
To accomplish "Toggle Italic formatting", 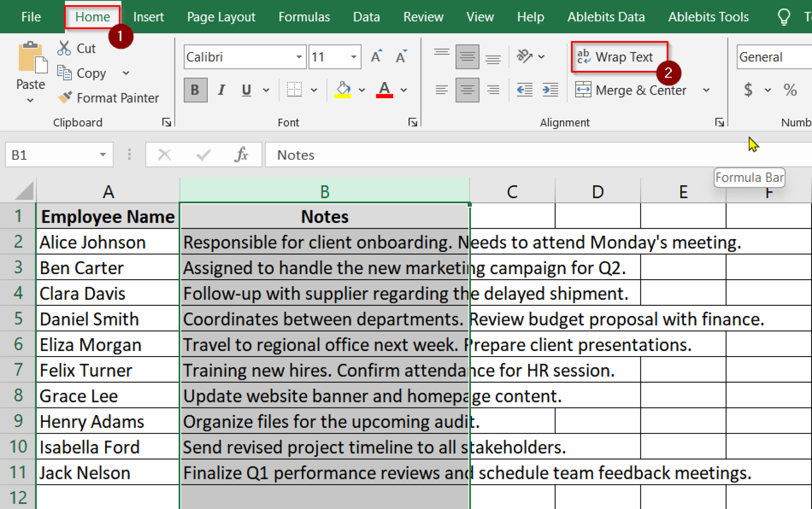I will point(221,90).
